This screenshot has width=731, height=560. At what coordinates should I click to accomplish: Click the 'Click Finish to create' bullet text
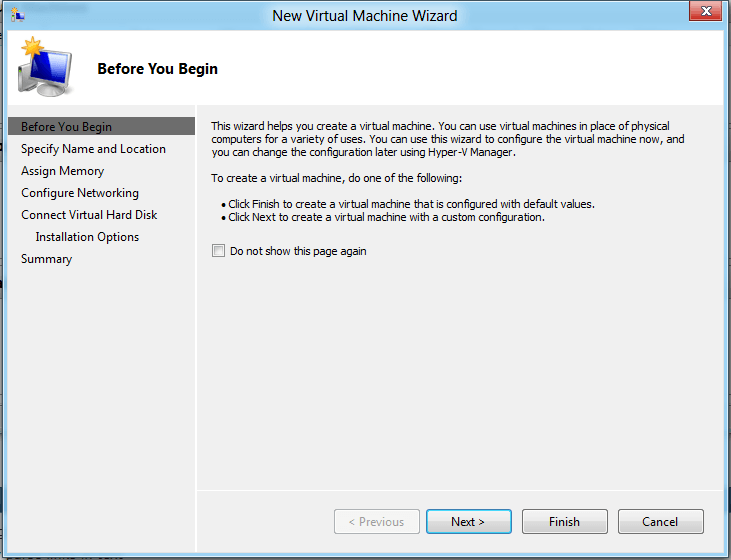click(411, 204)
